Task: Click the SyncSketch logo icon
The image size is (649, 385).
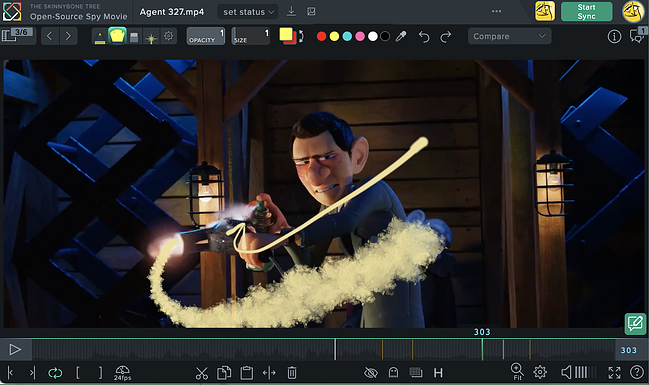Action: click(12, 11)
